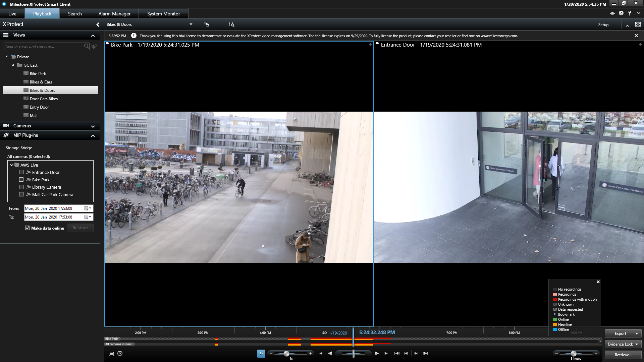Open the go-to-time clock icon
The height and width of the screenshot is (362, 644).
(x=120, y=353)
